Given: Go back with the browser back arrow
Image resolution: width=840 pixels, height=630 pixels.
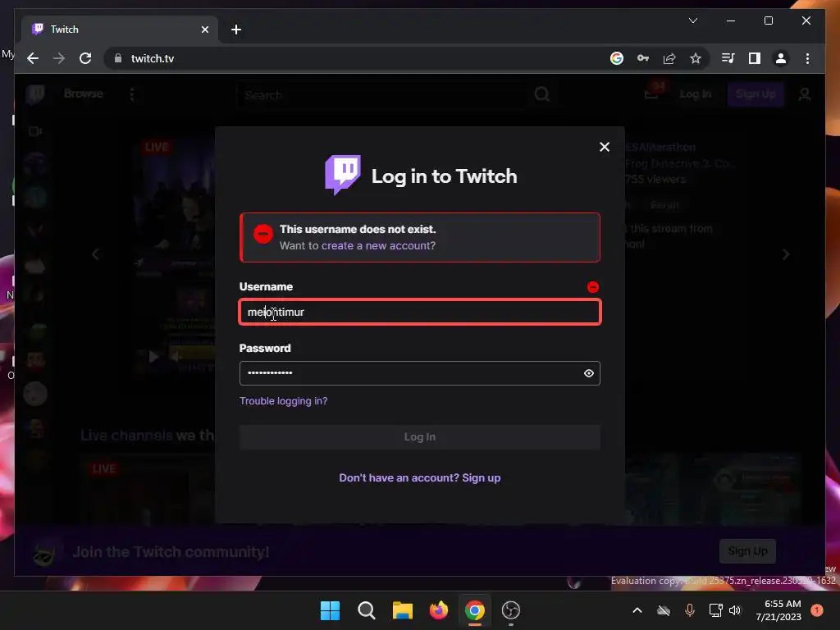Looking at the screenshot, I should pos(33,58).
